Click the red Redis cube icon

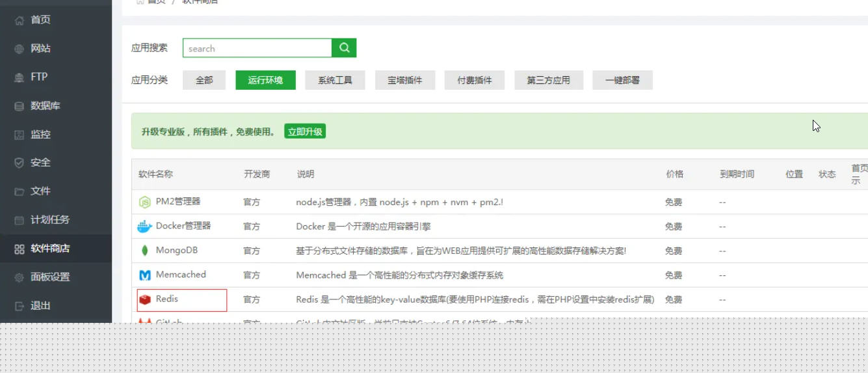(144, 299)
